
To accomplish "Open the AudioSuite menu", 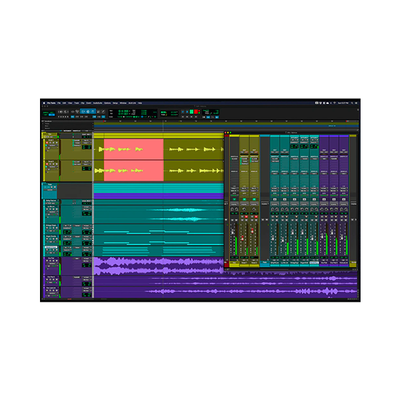I will pyautogui.click(x=98, y=103).
